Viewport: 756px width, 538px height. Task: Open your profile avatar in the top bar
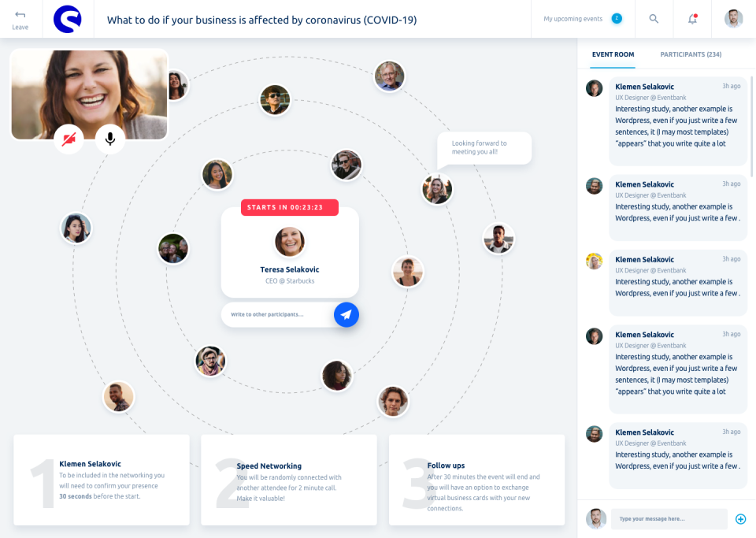[733, 19]
